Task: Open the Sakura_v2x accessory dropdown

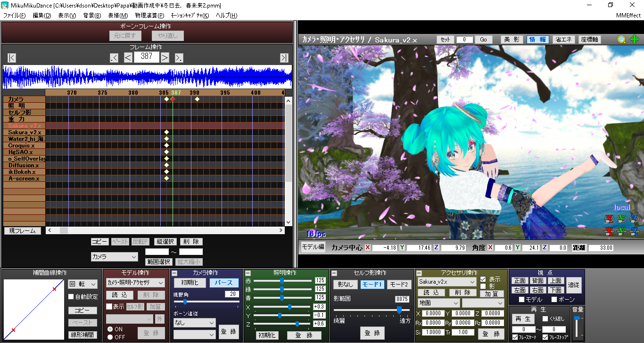Action: coord(447,282)
